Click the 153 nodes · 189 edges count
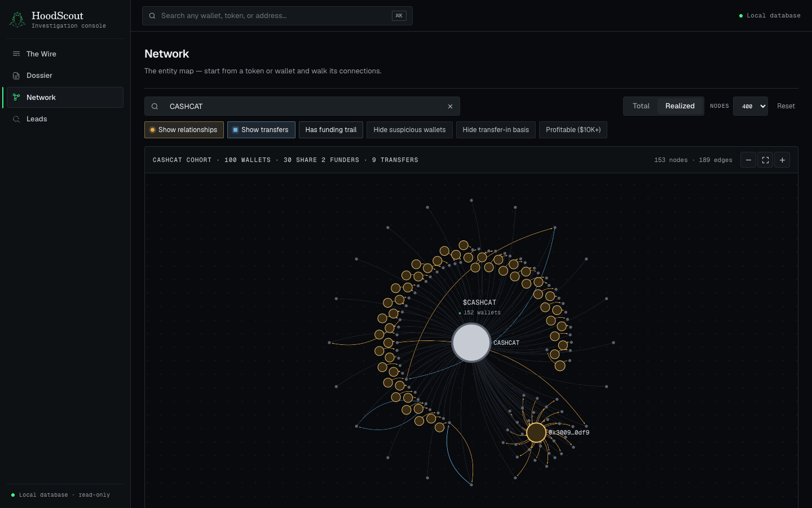The height and width of the screenshot is (508, 812). pos(693,160)
